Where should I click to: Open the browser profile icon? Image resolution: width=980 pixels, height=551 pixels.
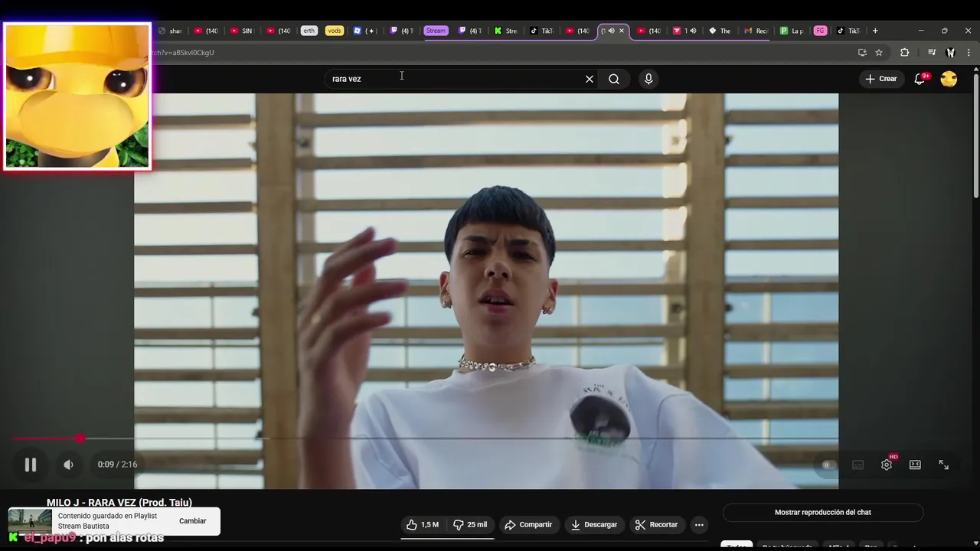[x=950, y=53]
